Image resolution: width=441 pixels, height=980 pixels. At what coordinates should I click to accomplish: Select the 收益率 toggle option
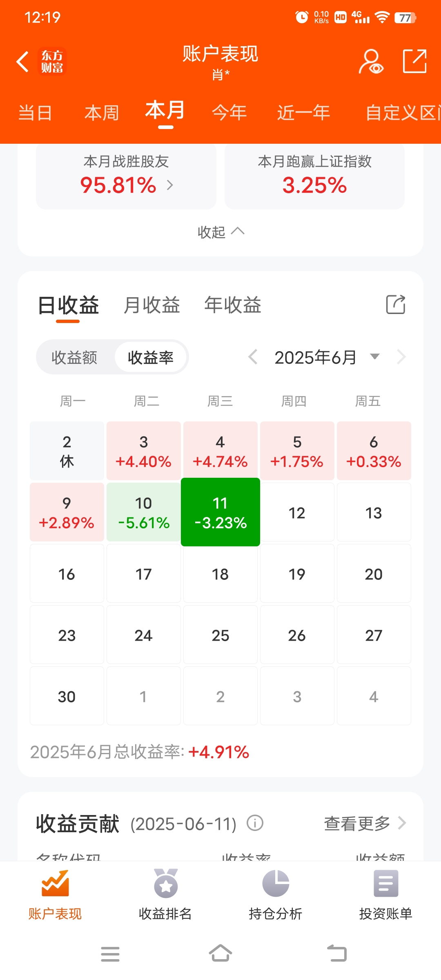coord(151,358)
